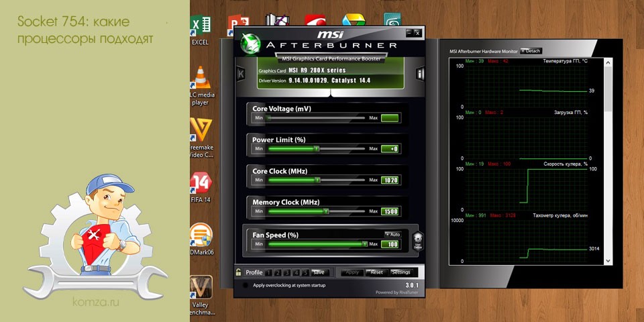The image size is (644, 322).
Task: Open the VLC media player shortcut
Action: coord(201,85)
